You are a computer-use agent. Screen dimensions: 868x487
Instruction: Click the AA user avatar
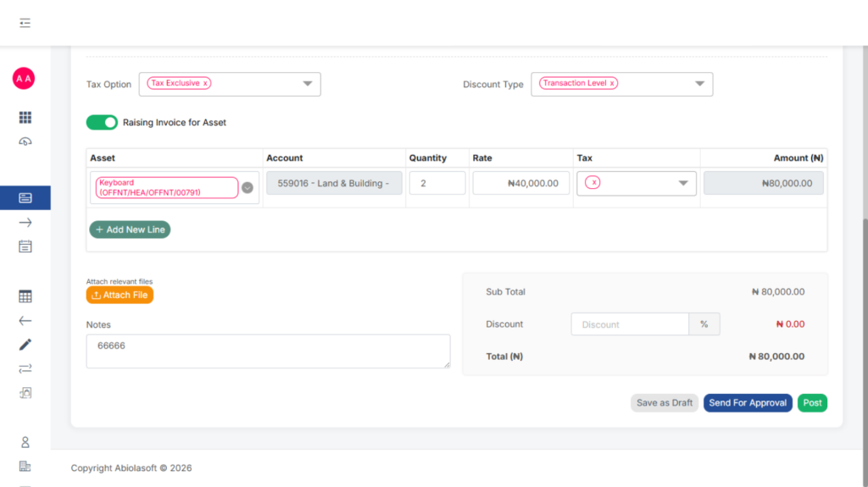point(24,79)
